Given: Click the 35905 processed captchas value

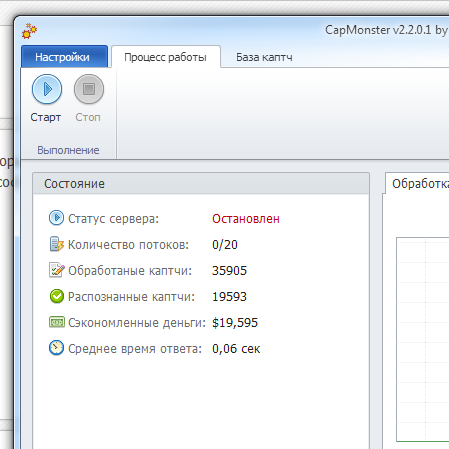Looking at the screenshot, I should click(229, 271).
